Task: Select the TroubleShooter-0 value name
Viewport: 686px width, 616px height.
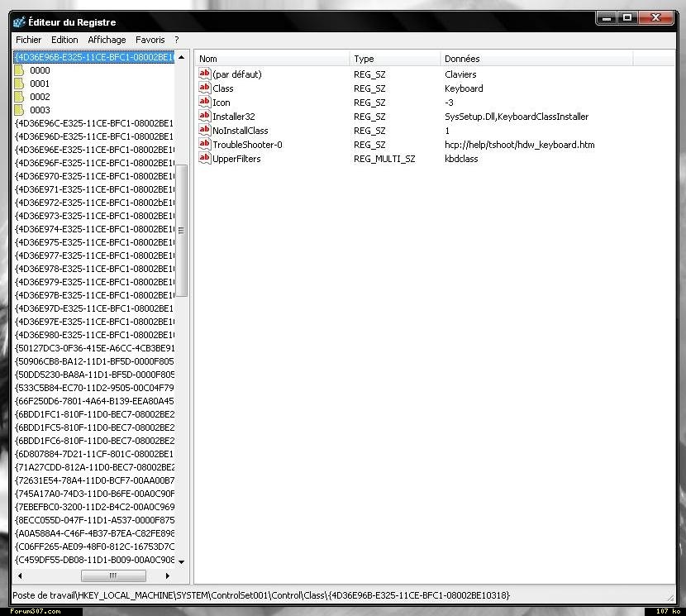Action: coord(247,145)
